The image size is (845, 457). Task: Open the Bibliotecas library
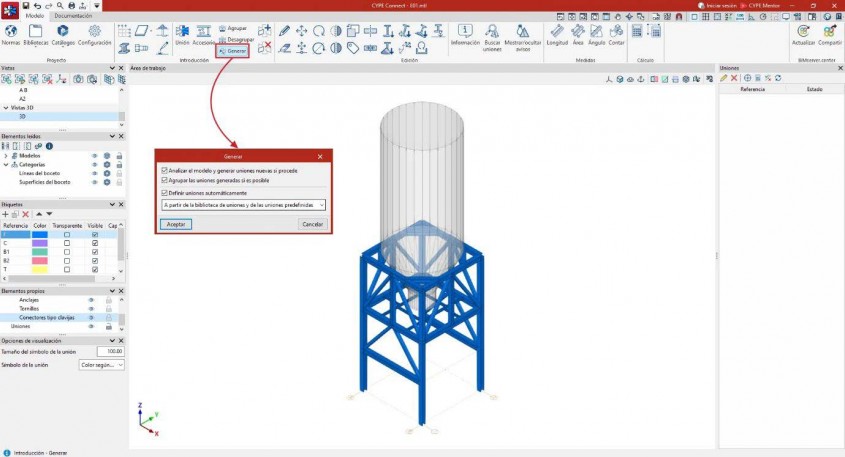36,35
